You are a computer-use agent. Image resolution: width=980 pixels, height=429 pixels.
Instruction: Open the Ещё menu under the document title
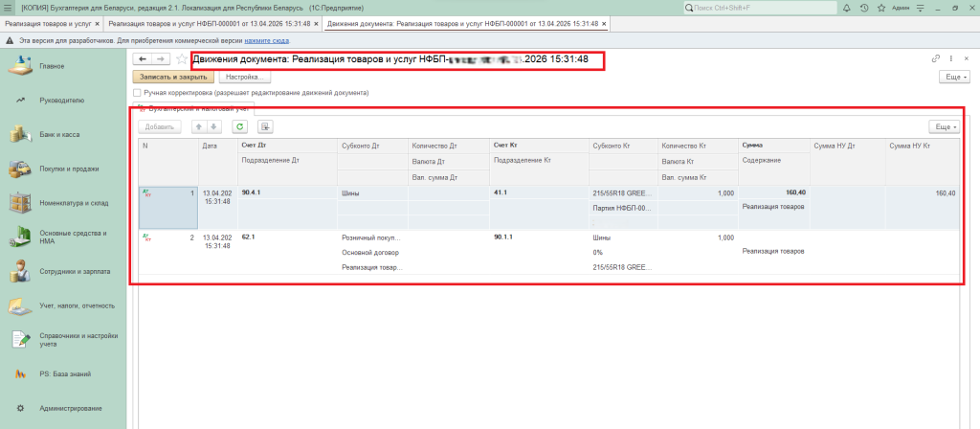pos(954,77)
